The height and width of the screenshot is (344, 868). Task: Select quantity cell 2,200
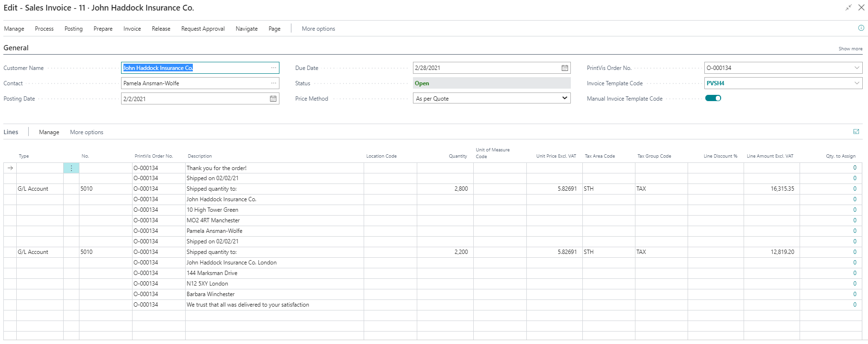click(445, 252)
